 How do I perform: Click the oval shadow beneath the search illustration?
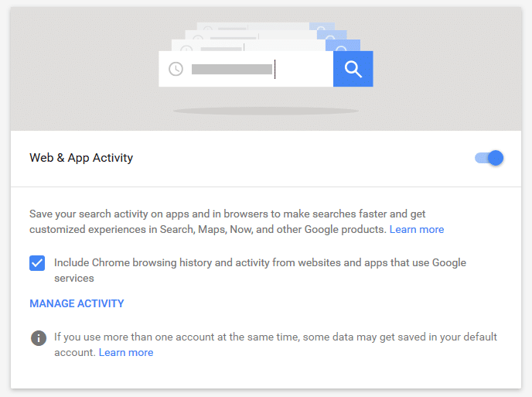point(266,111)
